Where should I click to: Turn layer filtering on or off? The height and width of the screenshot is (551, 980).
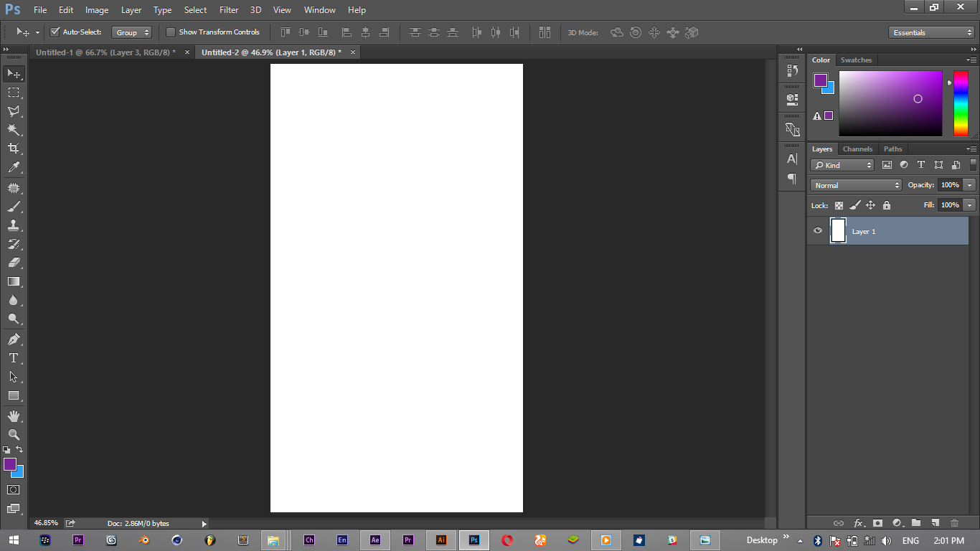coord(974,165)
